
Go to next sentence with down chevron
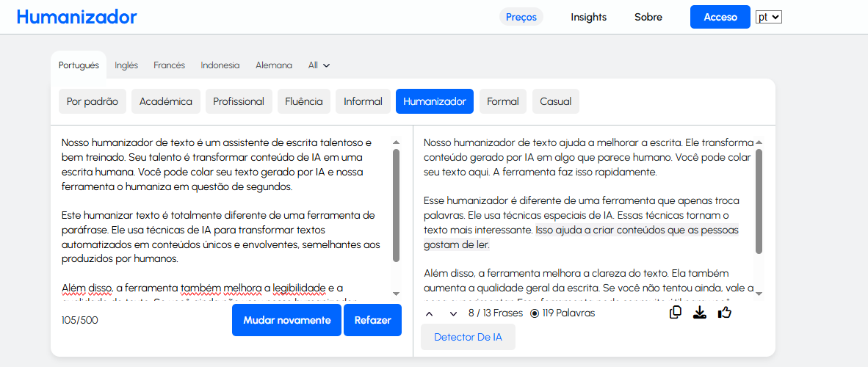tap(453, 313)
